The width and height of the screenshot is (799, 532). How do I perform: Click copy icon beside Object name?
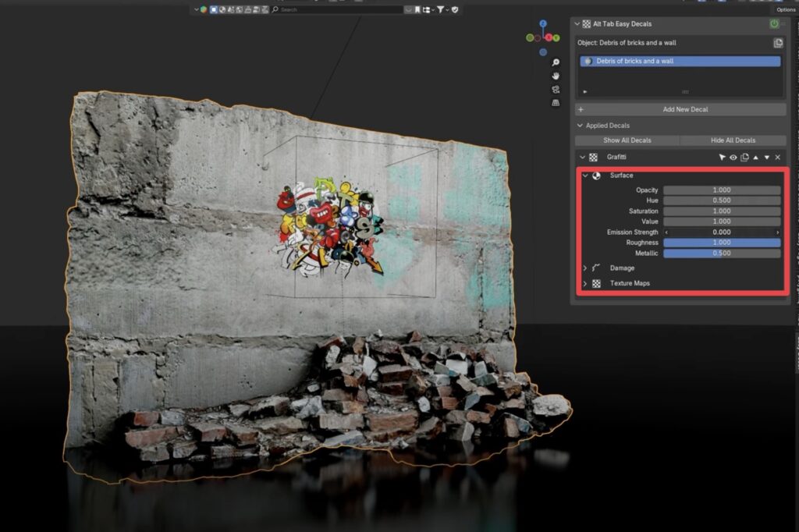pos(778,43)
